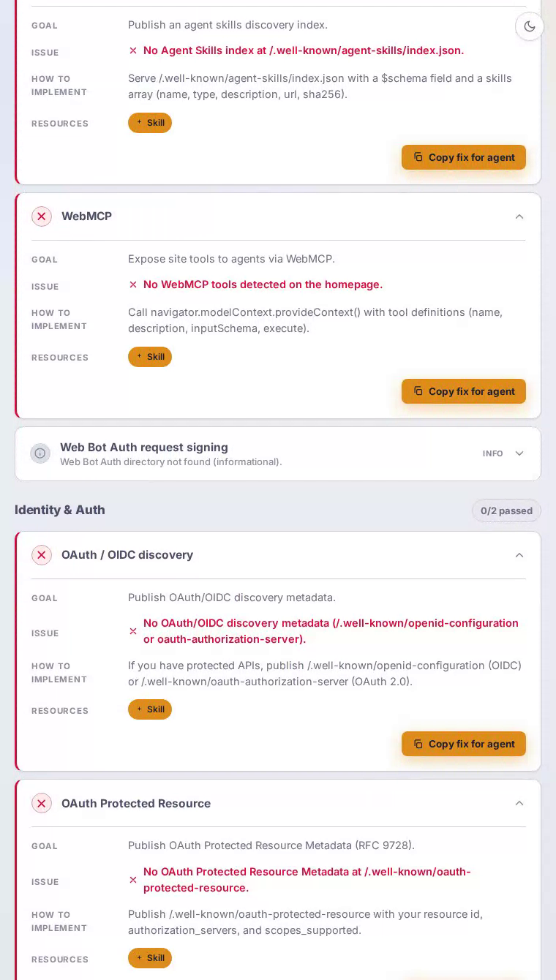Screen dimensions: 556x980
Task: Open the Skill resource under Agent Skills index
Action: [150, 123]
